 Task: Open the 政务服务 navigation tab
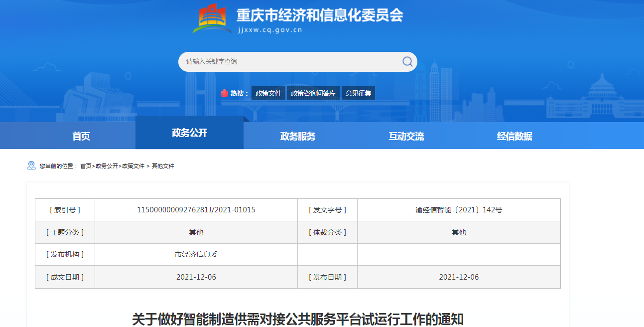click(297, 136)
